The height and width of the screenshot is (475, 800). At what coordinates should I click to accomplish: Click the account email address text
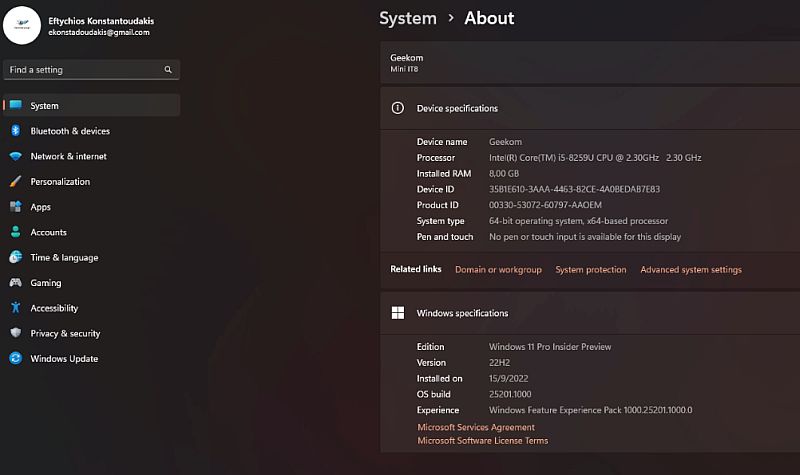pos(99,32)
